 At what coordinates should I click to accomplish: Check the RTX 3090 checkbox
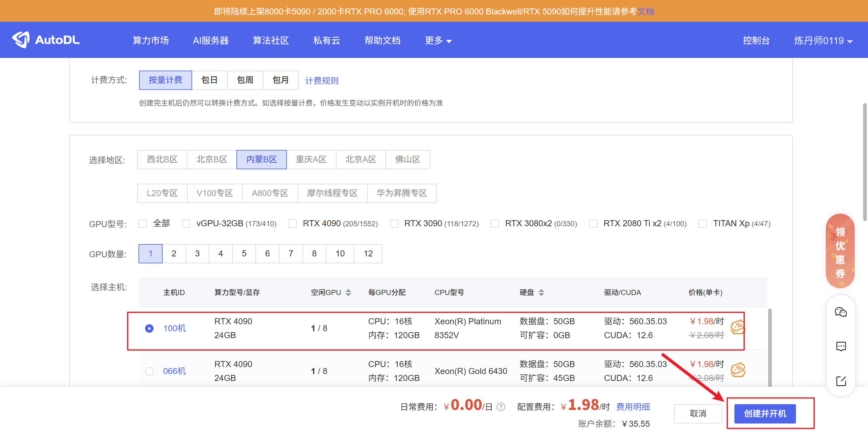click(x=394, y=224)
